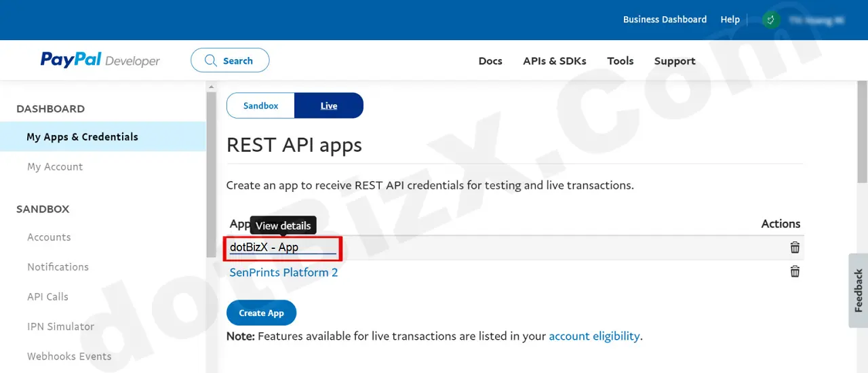Open the Tools menu
The height and width of the screenshot is (373, 868).
pyautogui.click(x=620, y=61)
